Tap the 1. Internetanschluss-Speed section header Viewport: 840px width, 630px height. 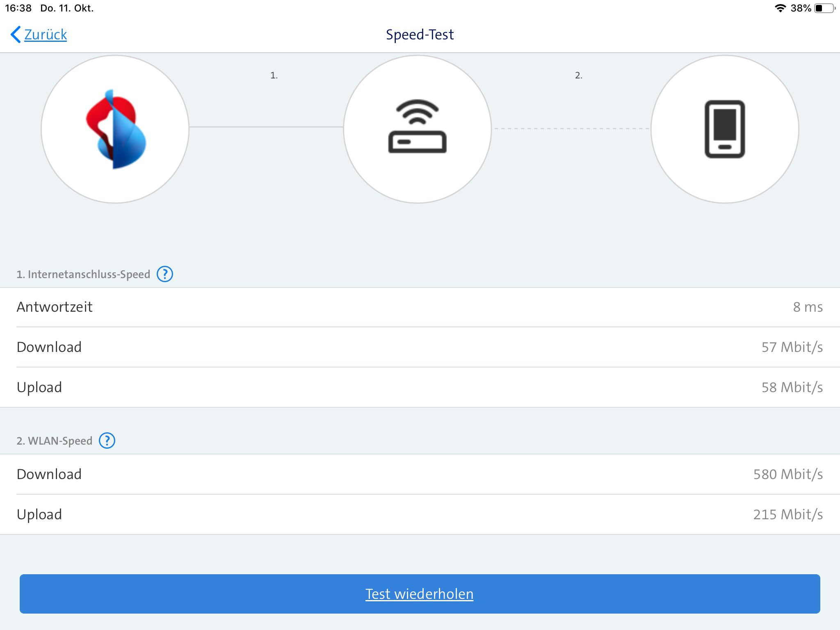coord(83,274)
